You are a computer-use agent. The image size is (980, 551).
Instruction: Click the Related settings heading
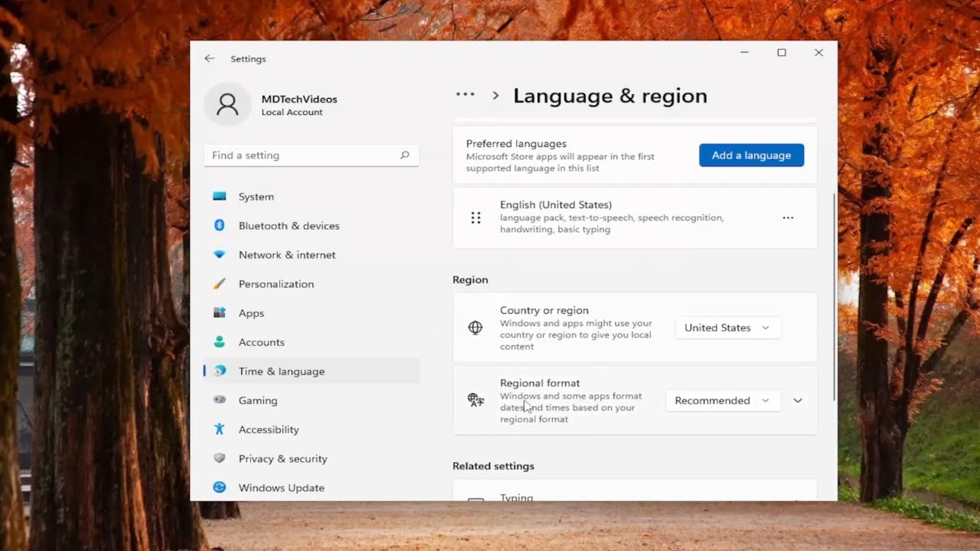pos(493,466)
